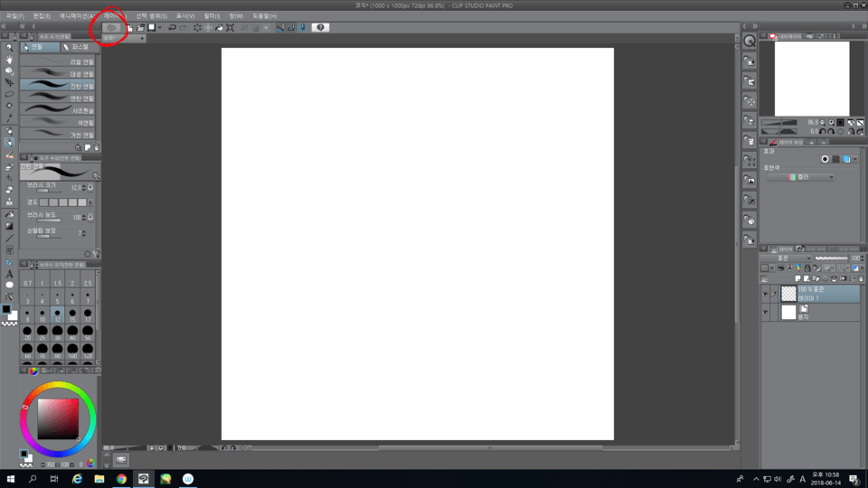This screenshot has width=868, height=488.
Task: Select the Pencil tool in toolbox
Action: 9,143
